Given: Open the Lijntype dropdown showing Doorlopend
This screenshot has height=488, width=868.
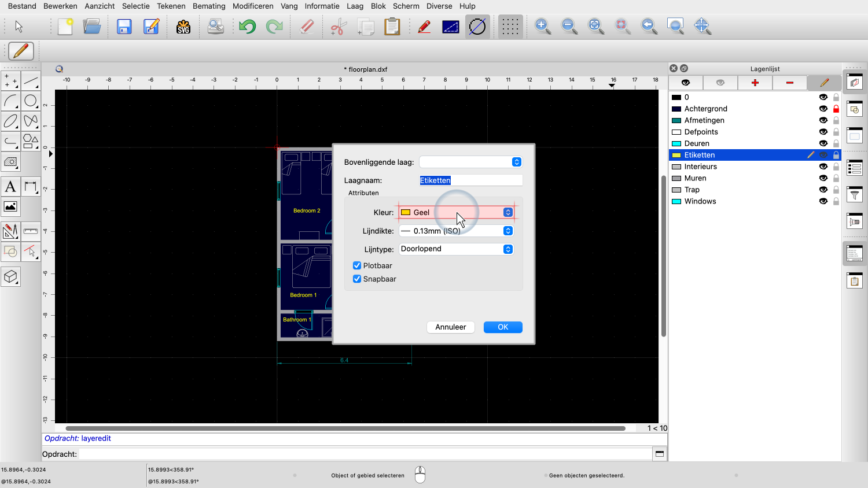Looking at the screenshot, I should pos(456,249).
